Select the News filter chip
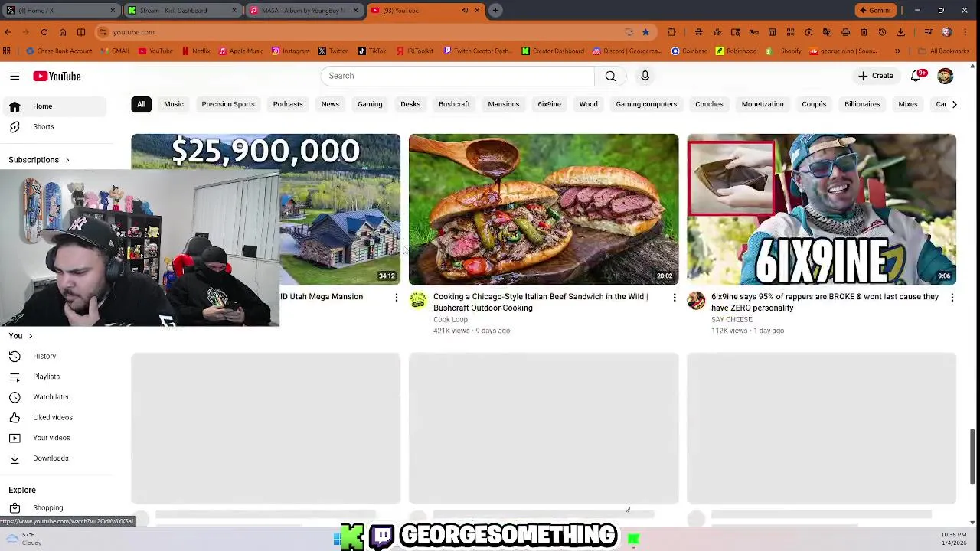 coord(330,104)
